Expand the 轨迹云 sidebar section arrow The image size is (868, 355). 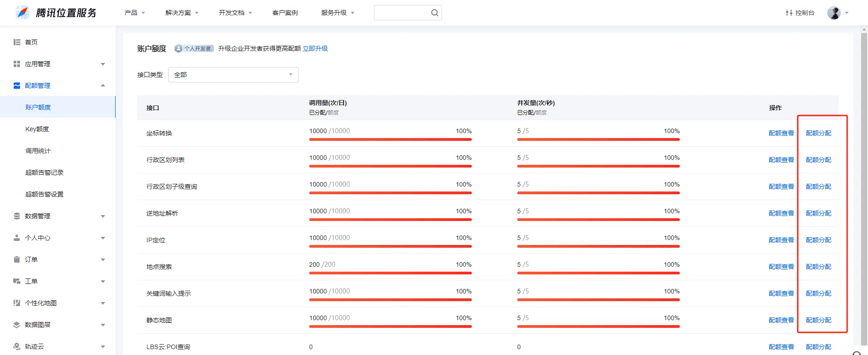pos(103,347)
